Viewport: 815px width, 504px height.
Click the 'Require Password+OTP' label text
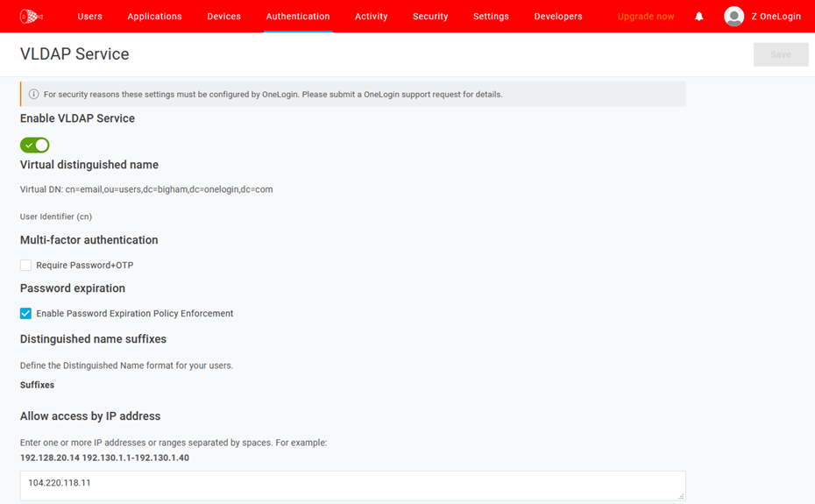pyautogui.click(x=85, y=266)
